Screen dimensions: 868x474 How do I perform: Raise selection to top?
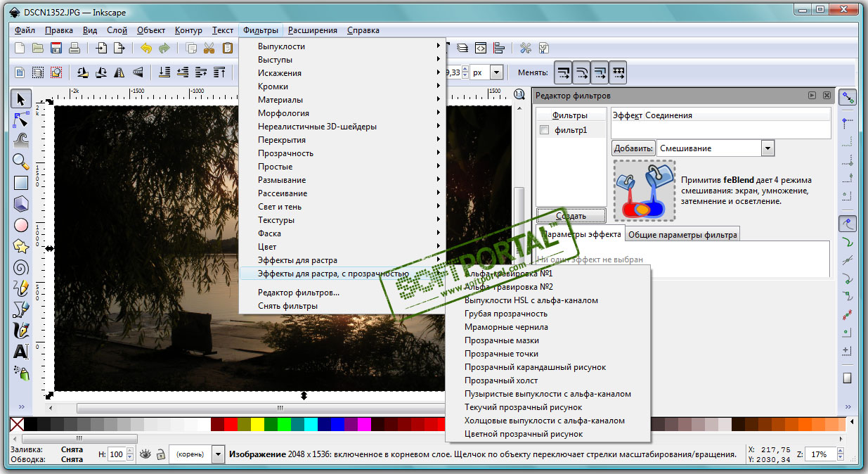(x=220, y=72)
